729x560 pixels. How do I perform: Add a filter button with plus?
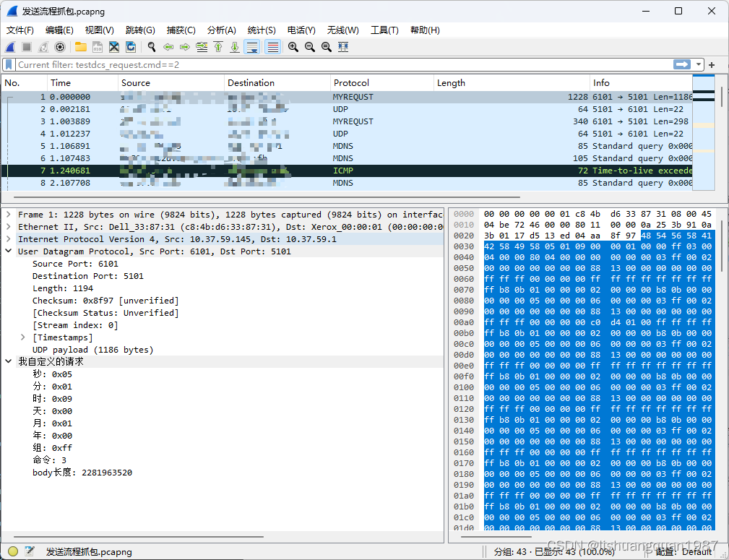tap(712, 65)
